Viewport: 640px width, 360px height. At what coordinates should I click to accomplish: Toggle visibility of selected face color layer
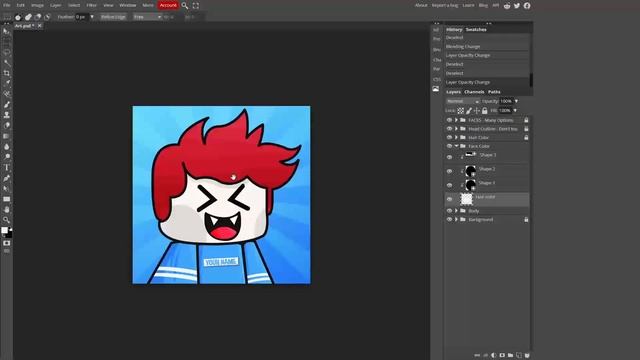click(449, 199)
